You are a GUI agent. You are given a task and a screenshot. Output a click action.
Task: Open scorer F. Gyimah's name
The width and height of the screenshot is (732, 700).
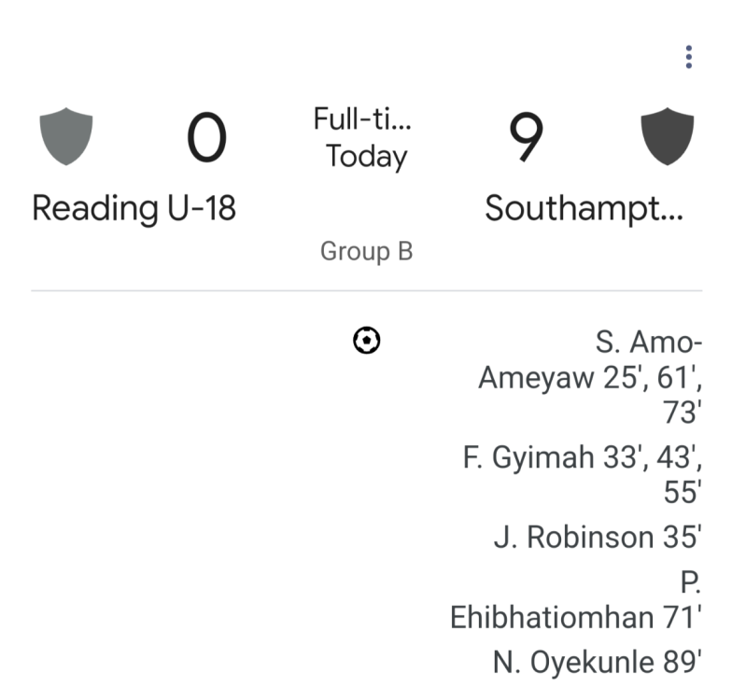click(x=528, y=457)
